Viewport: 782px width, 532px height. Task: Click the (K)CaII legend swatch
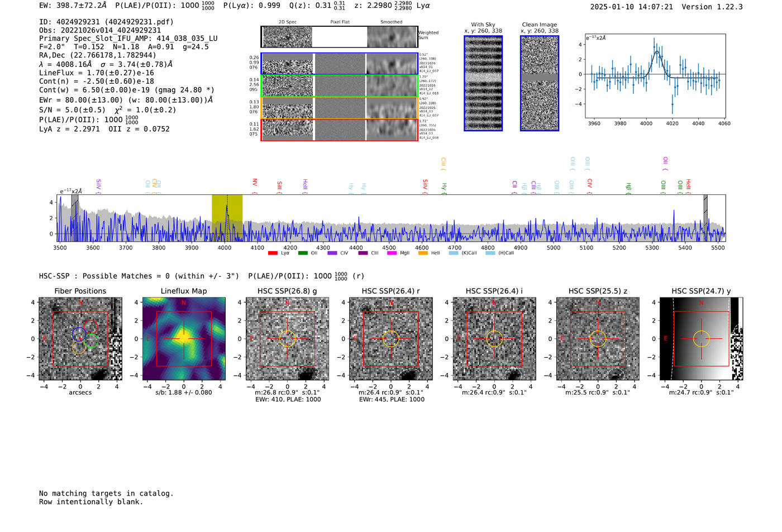[454, 253]
